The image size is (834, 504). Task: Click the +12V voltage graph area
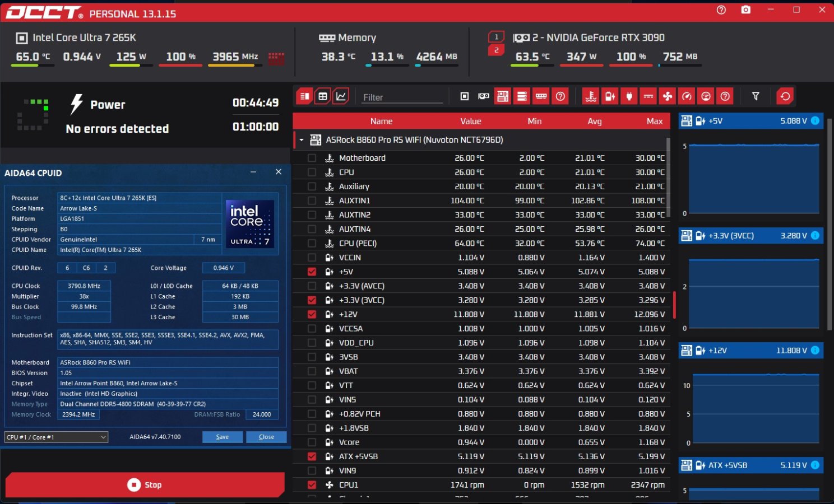(x=756, y=408)
